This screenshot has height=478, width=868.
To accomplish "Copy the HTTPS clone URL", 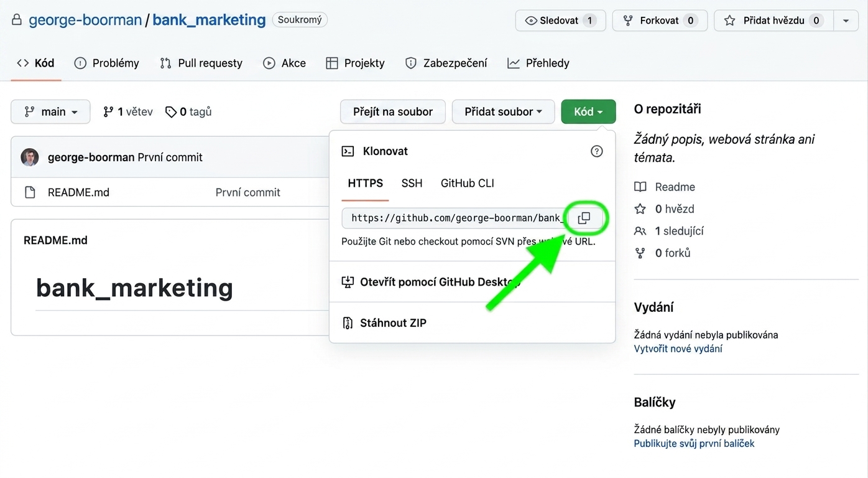I will [584, 218].
